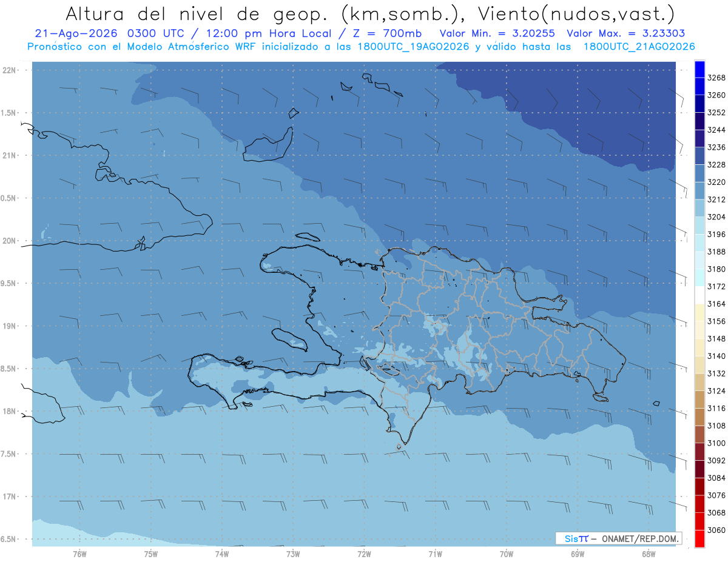The width and height of the screenshot is (728, 562).
Task: Click the '17N' latitude label
Action: [9, 497]
